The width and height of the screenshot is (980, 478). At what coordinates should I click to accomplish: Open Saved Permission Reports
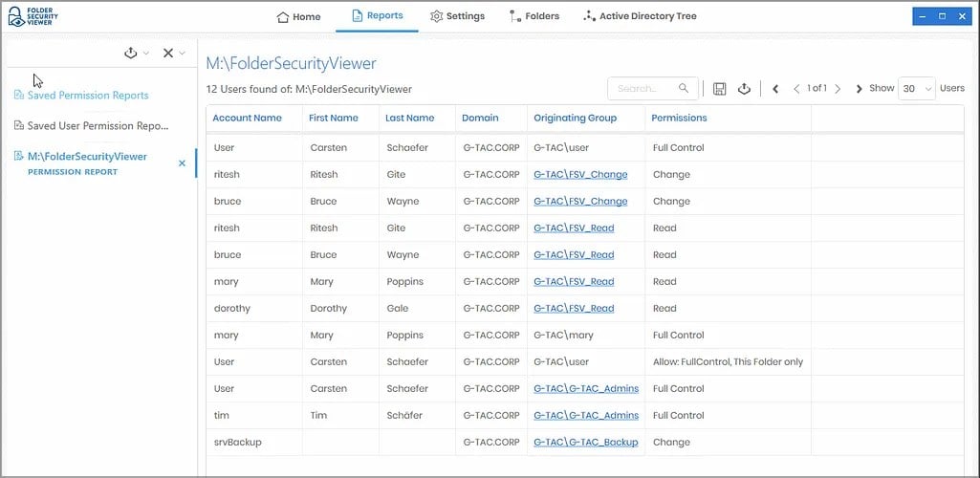[81, 96]
